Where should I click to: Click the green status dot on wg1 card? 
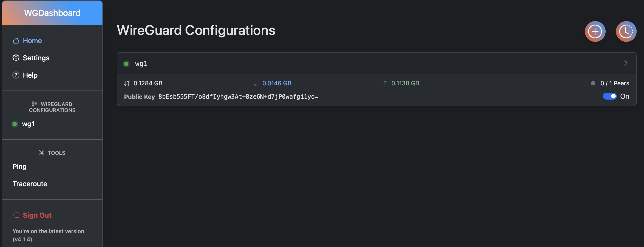[x=126, y=64]
